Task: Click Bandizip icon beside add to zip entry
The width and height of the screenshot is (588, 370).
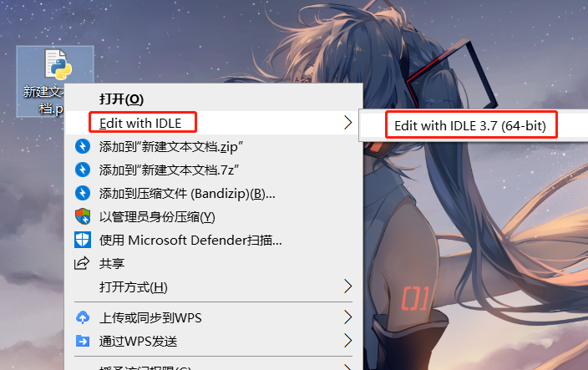Action: pyautogui.click(x=83, y=146)
